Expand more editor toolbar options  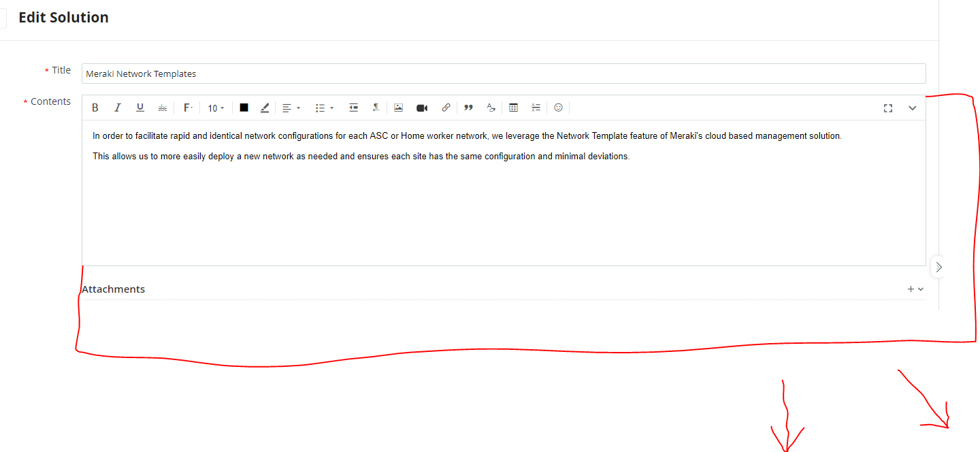pos(913,108)
